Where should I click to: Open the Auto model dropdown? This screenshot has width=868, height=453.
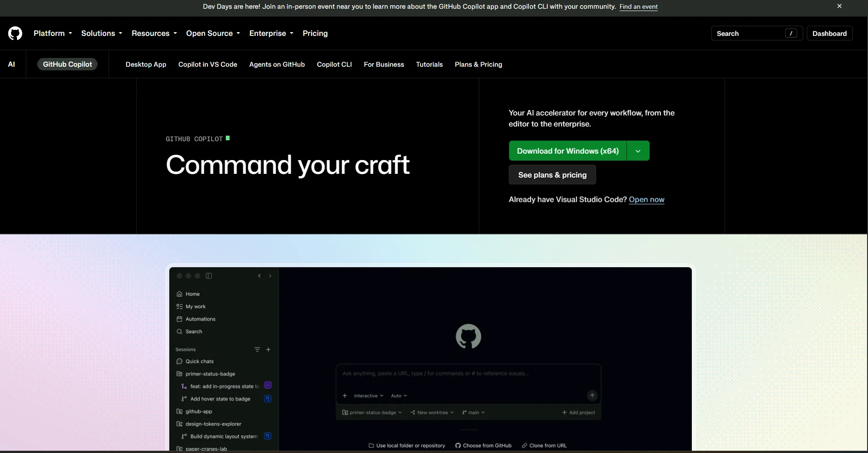[x=399, y=396]
